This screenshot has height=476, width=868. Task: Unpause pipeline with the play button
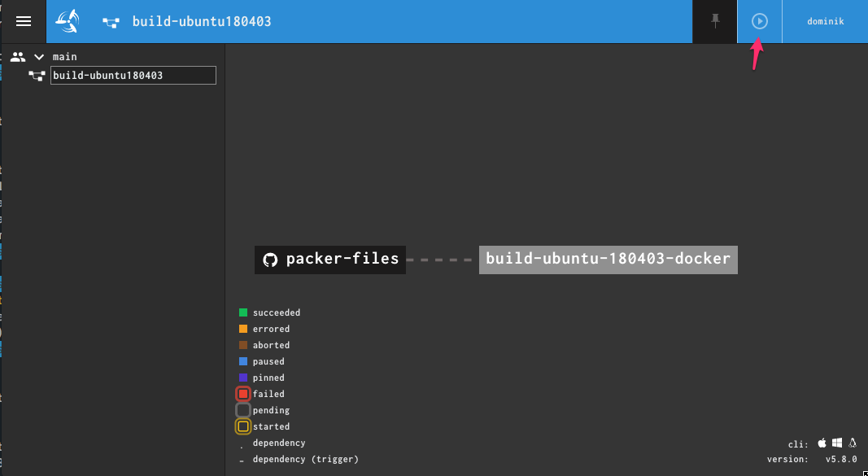(759, 21)
